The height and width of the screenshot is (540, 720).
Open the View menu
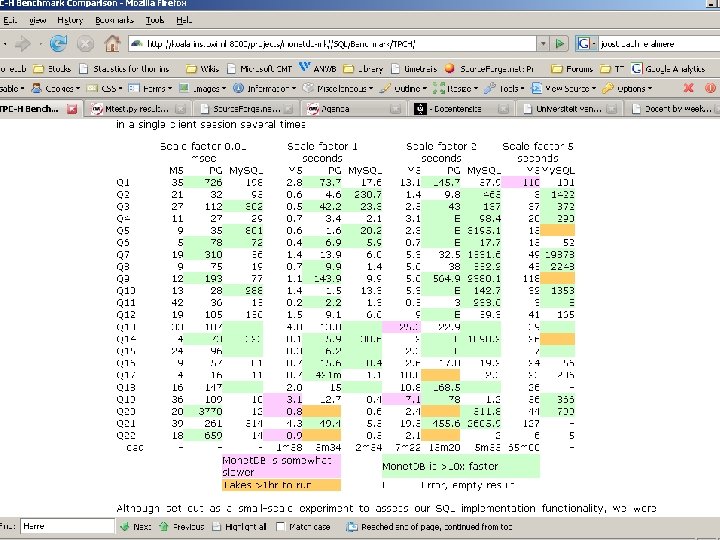point(37,20)
